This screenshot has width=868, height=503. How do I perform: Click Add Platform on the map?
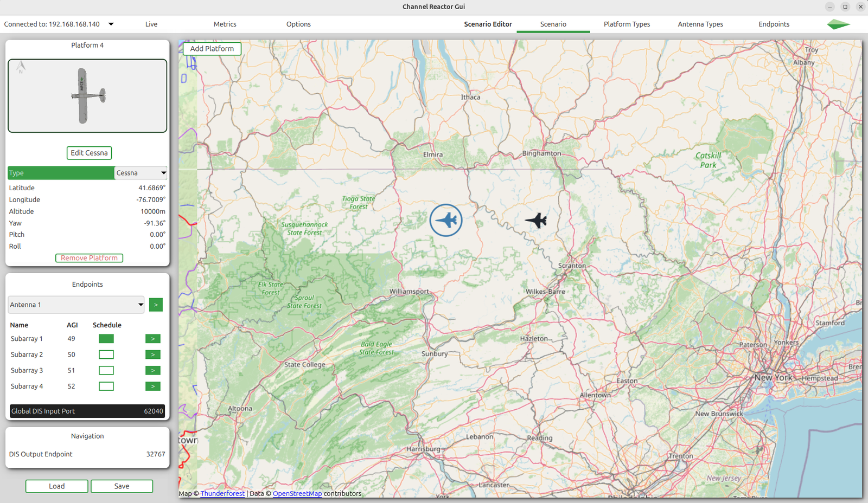tap(212, 48)
